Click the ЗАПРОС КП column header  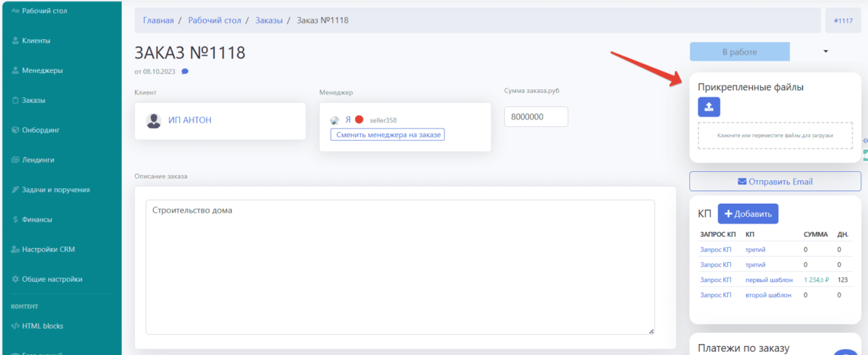click(x=718, y=234)
